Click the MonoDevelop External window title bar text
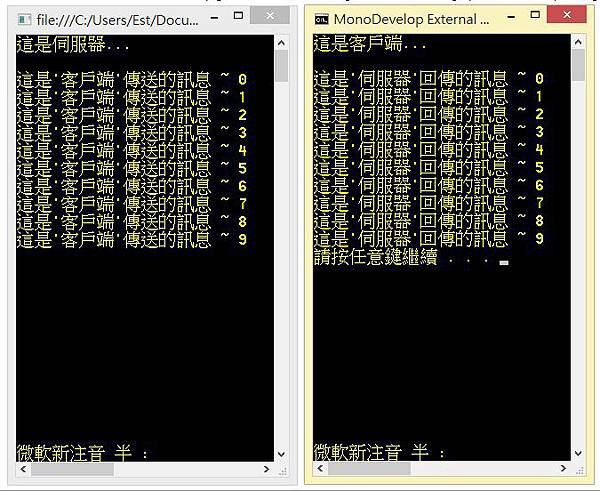This screenshot has height=491, width=600. click(x=411, y=19)
